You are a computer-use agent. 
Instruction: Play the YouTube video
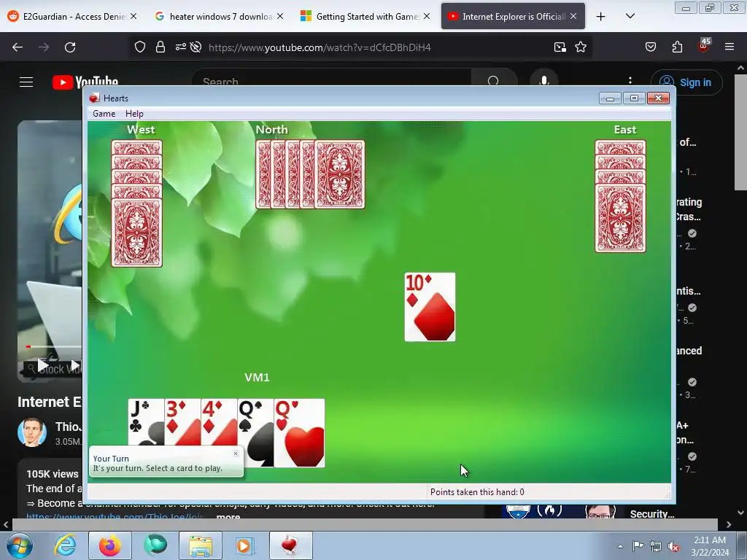click(x=43, y=366)
